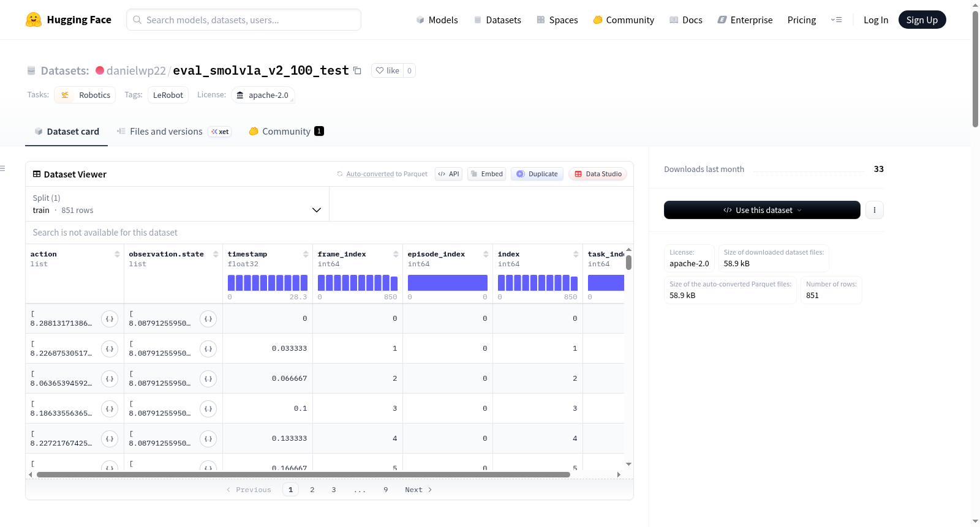Click the episode_index histogram bar
Image resolution: width=980 pixels, height=527 pixels.
[448, 283]
